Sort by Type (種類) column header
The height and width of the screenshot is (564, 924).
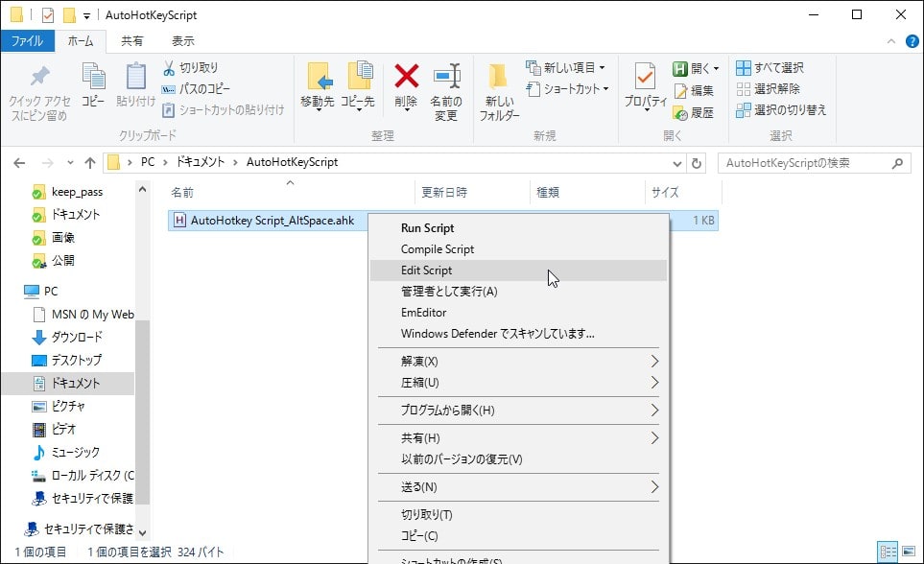coord(587,192)
